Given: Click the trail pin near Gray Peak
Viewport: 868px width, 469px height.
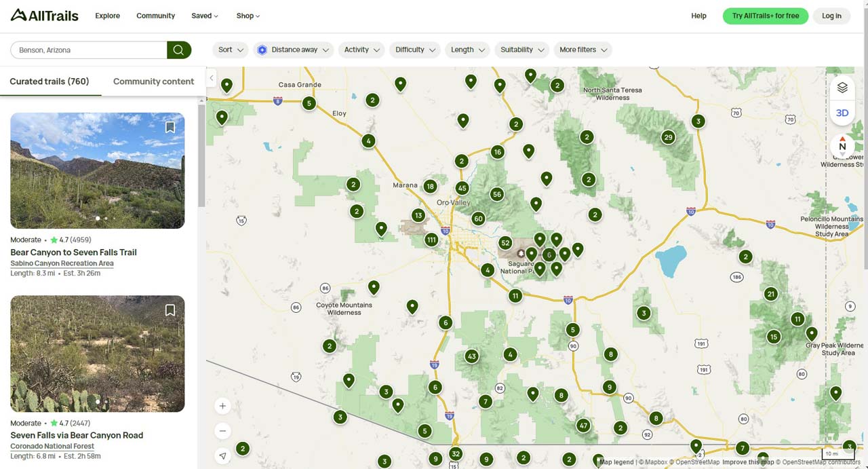Looking at the screenshot, I should (811, 333).
